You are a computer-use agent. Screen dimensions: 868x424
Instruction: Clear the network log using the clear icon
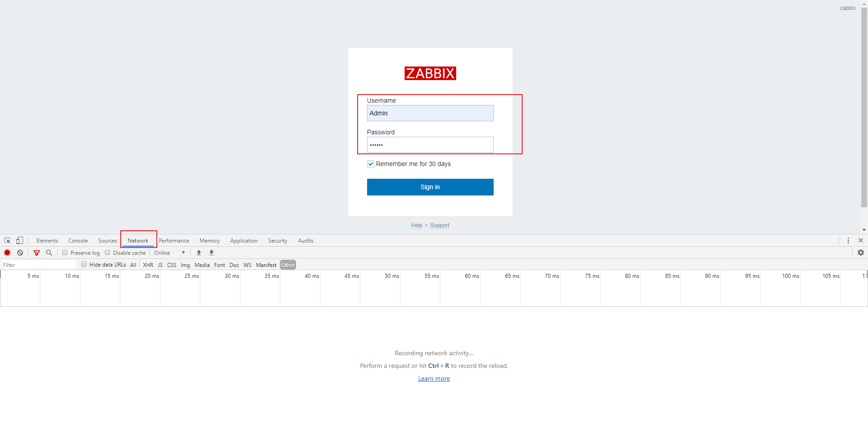point(20,252)
